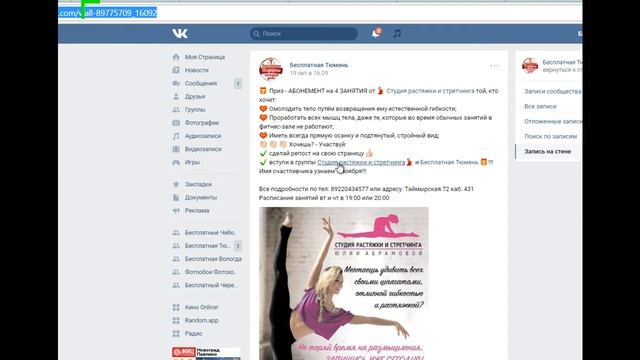Select Все записи tab in right panel
The height and width of the screenshot is (360, 640).
(540, 107)
